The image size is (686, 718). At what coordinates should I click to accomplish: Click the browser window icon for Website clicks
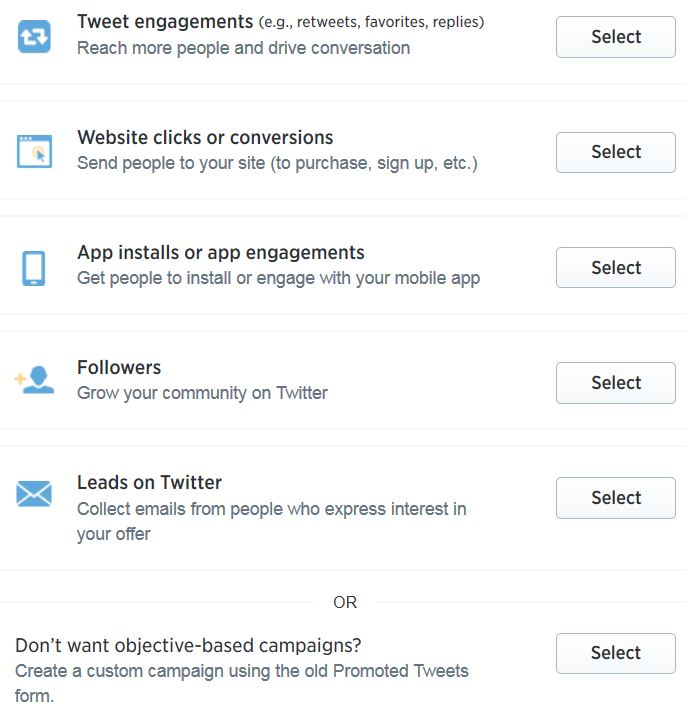(34, 151)
